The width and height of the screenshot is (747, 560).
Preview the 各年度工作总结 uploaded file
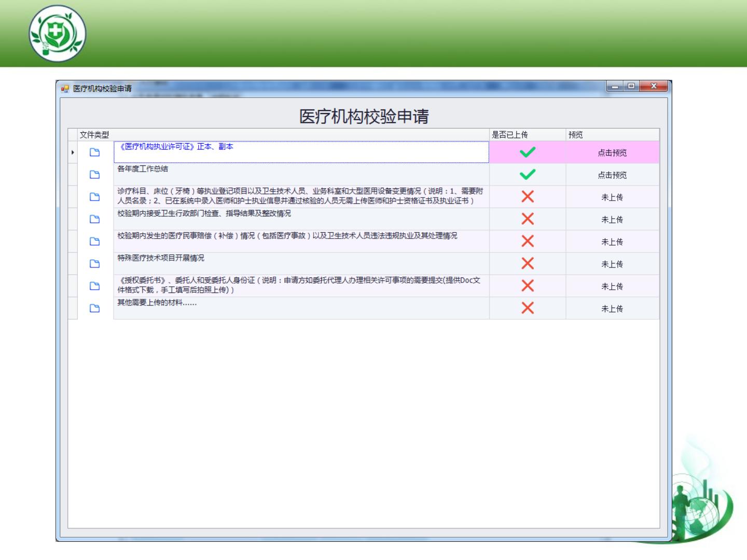tap(612, 175)
